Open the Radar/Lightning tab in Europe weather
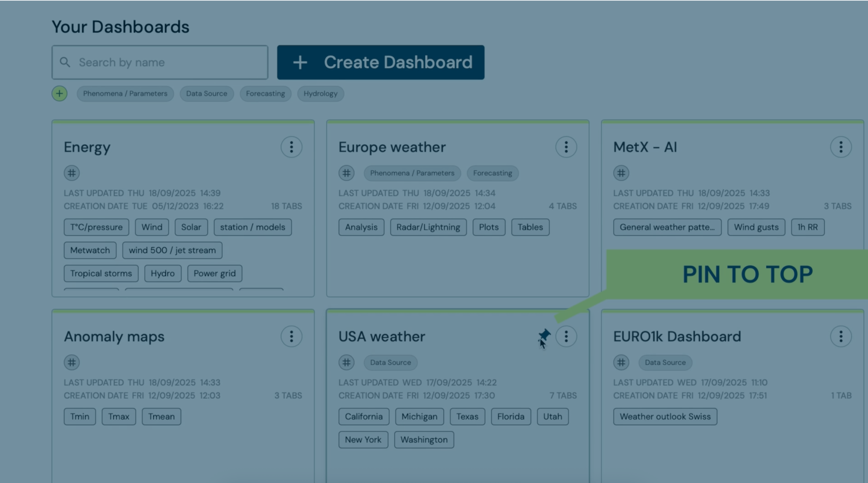The height and width of the screenshot is (483, 868). (x=428, y=227)
